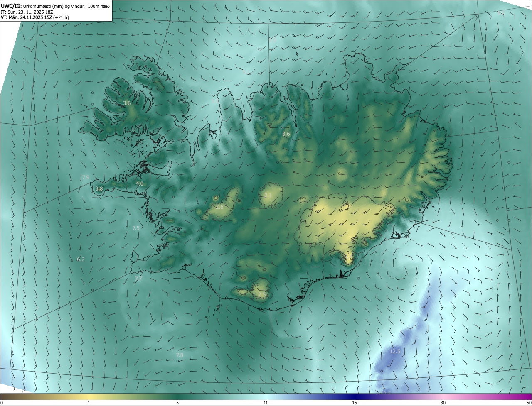Click the '5' tick on the color scale
The width and height of the screenshot is (532, 406).
click(177, 403)
